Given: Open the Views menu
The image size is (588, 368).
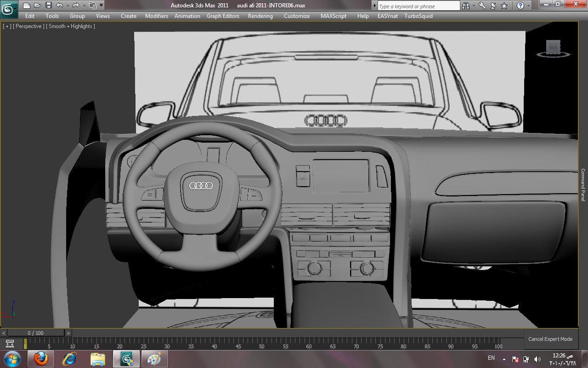Looking at the screenshot, I should pyautogui.click(x=103, y=16).
